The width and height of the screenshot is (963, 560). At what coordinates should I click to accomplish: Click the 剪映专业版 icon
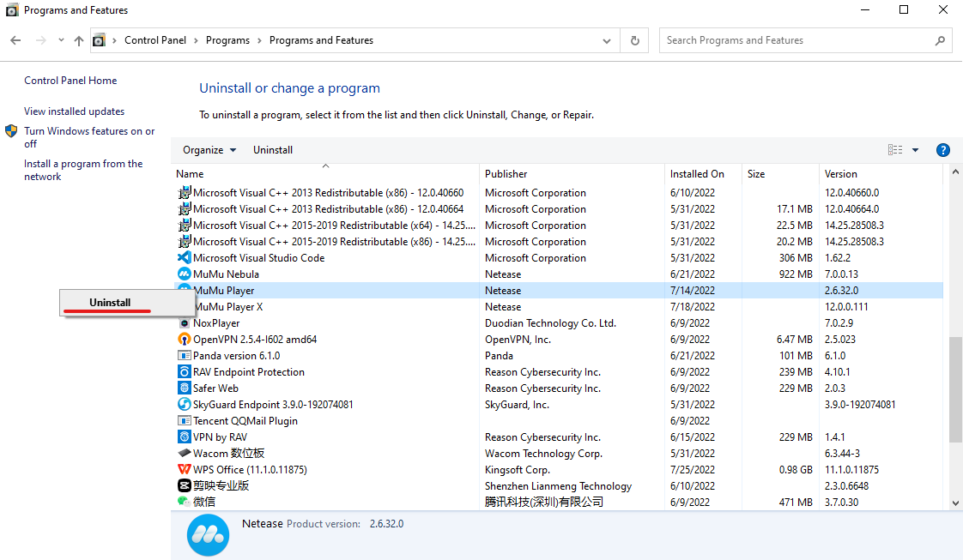(x=184, y=485)
